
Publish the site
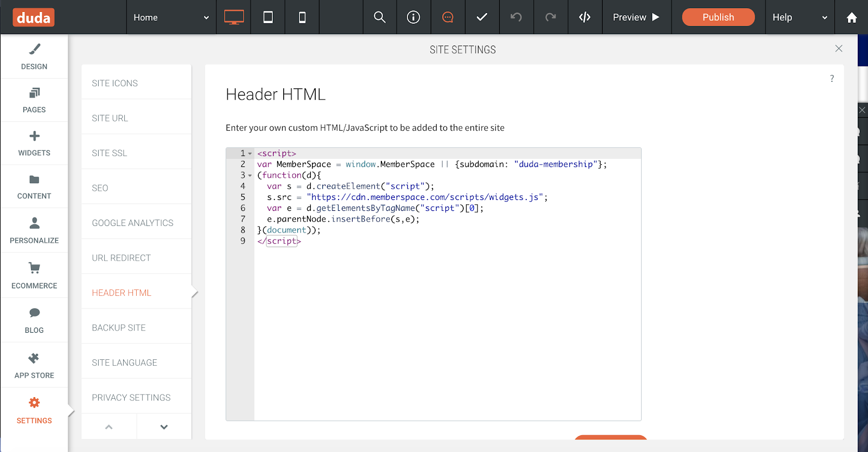[718, 17]
